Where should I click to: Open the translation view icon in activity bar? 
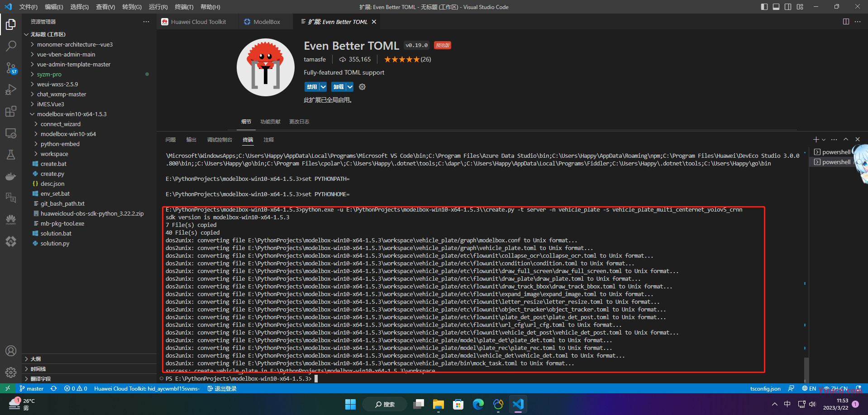tap(11, 198)
